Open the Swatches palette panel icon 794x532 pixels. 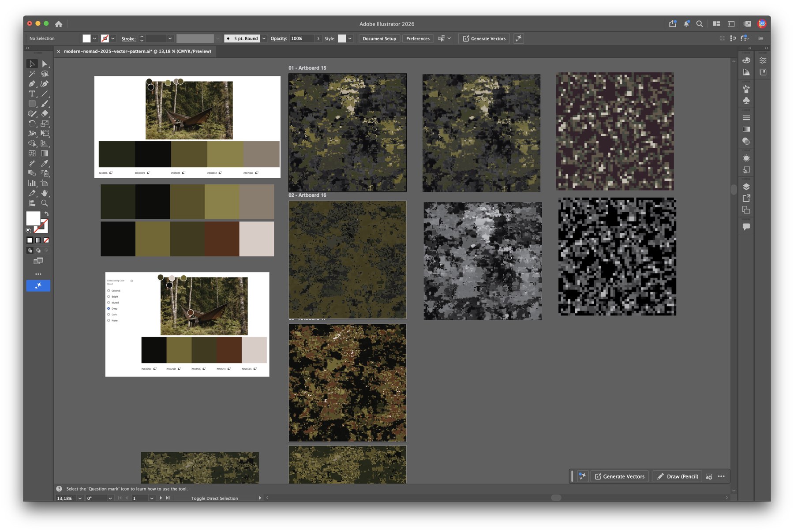746,60
